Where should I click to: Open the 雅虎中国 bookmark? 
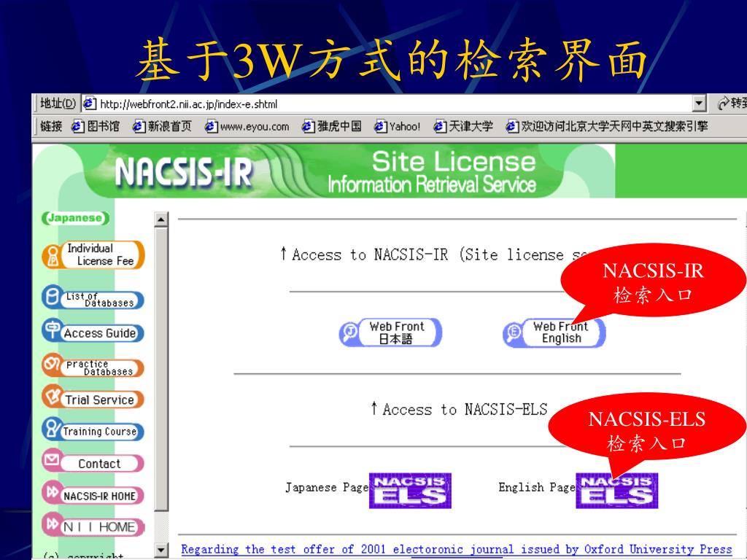tap(332, 126)
